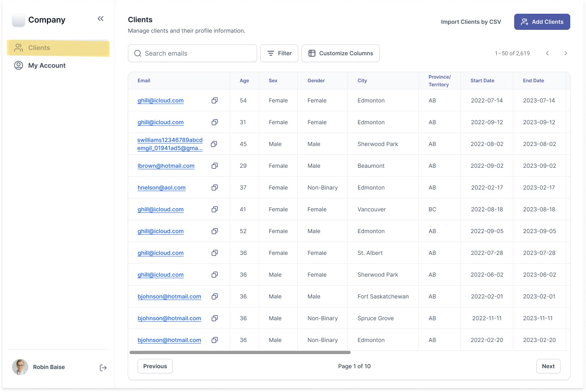The width and height of the screenshot is (586, 392).
Task: Copy the hnelson@aol.com email using copy icon
Action: 215,188
